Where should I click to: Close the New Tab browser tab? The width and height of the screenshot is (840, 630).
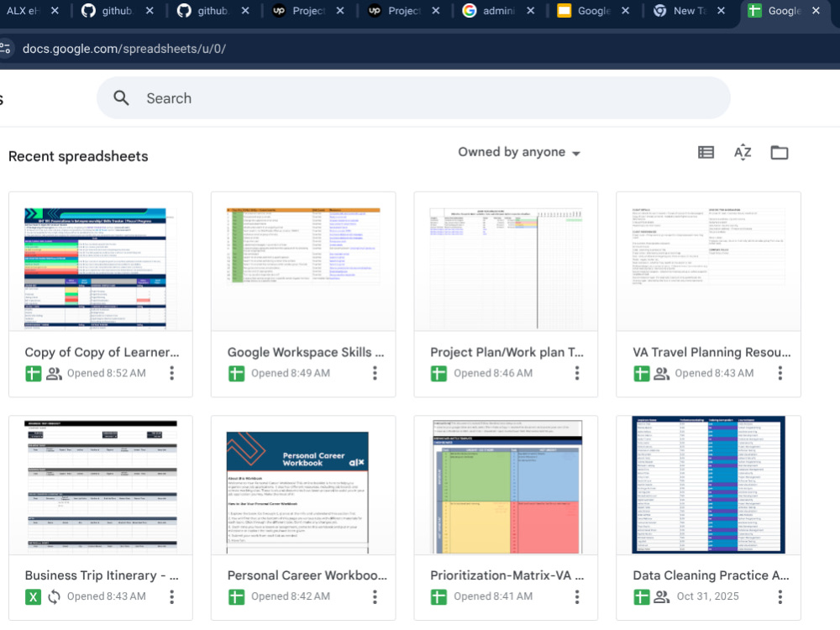pyautogui.click(x=721, y=11)
